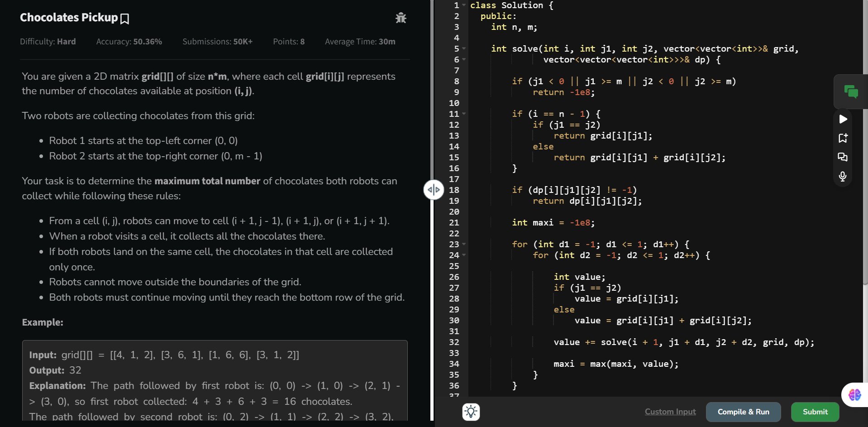Click the Compile & Run button
Screen dimensions: 868x427
coord(743,412)
